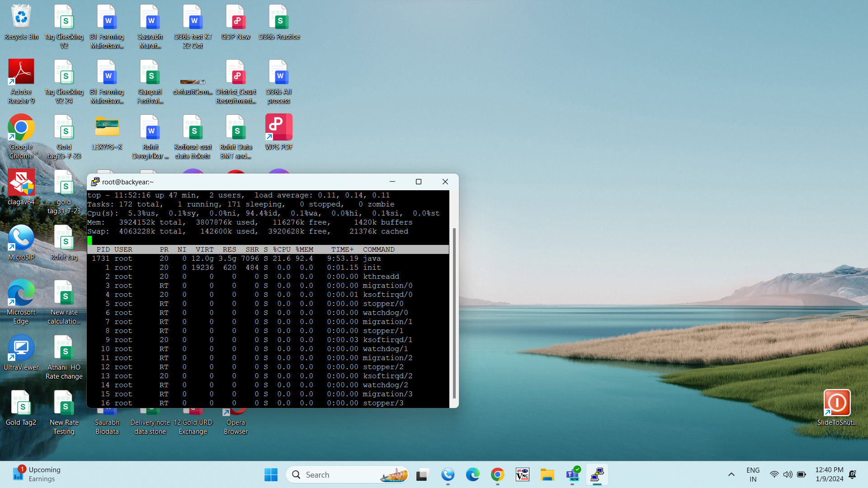Select 12 Gold URD Exchange icon
Screen dimensions: 868x488
click(x=193, y=422)
